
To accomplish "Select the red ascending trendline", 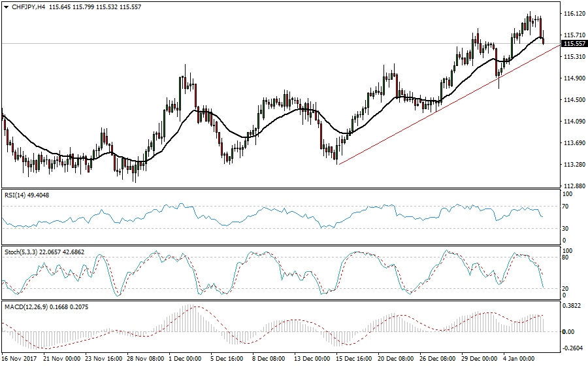I will pos(449,104).
